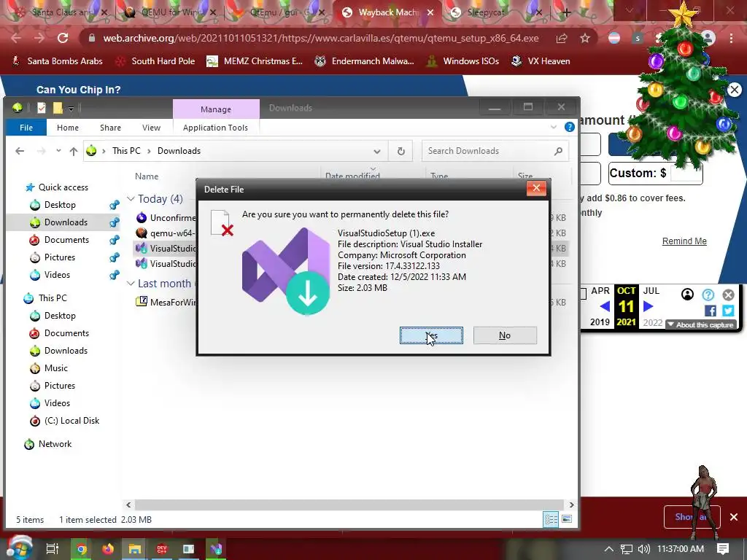Click the Properties icon in Explorer title bar
Screen dimensions: 747x560
pyautogui.click(x=42, y=108)
